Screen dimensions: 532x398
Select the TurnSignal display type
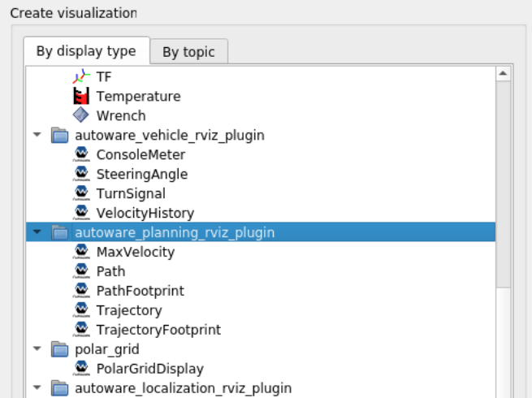point(130,193)
